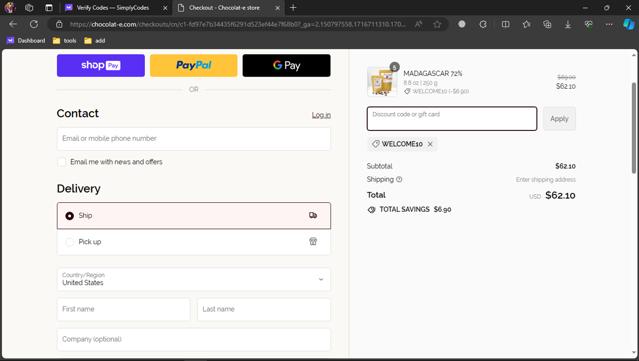Reload the checkout page
This screenshot has width=639, height=361.
click(34, 24)
